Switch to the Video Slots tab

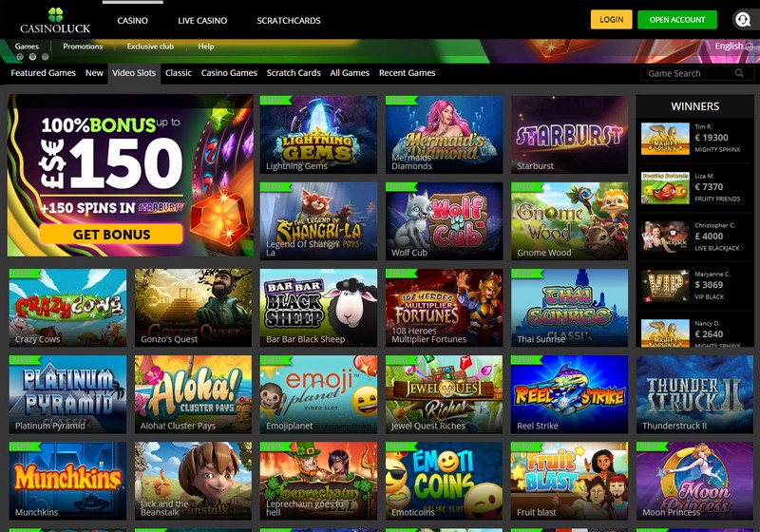[x=134, y=73]
